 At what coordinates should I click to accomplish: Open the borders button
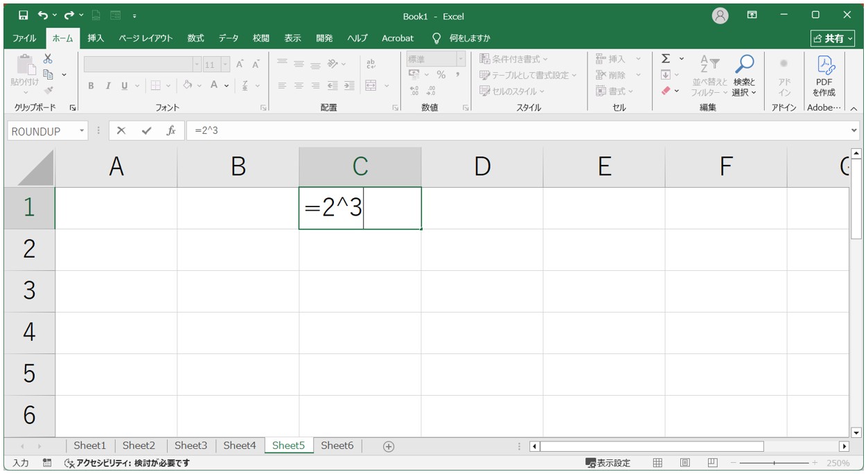click(x=156, y=85)
